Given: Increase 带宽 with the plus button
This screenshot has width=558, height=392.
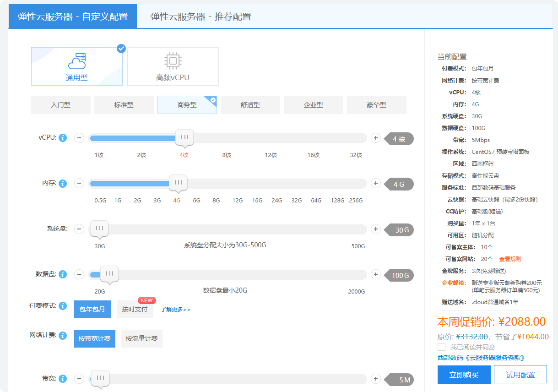Looking at the screenshot, I should (376, 379).
